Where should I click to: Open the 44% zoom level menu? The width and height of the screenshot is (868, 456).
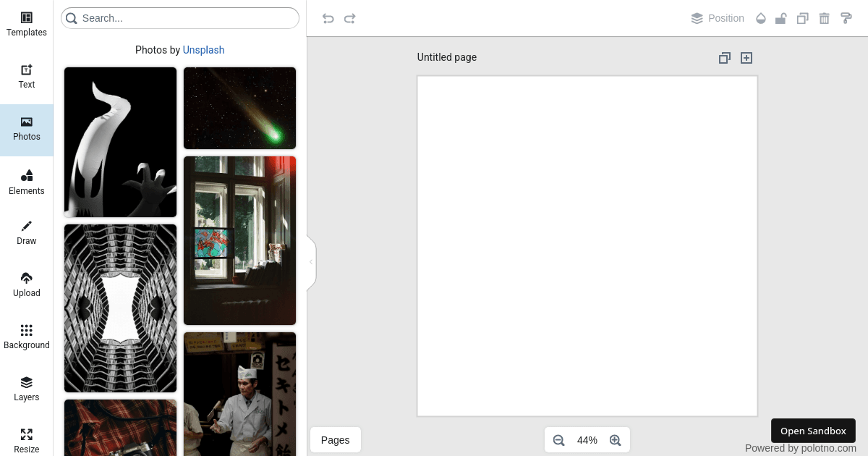click(587, 440)
